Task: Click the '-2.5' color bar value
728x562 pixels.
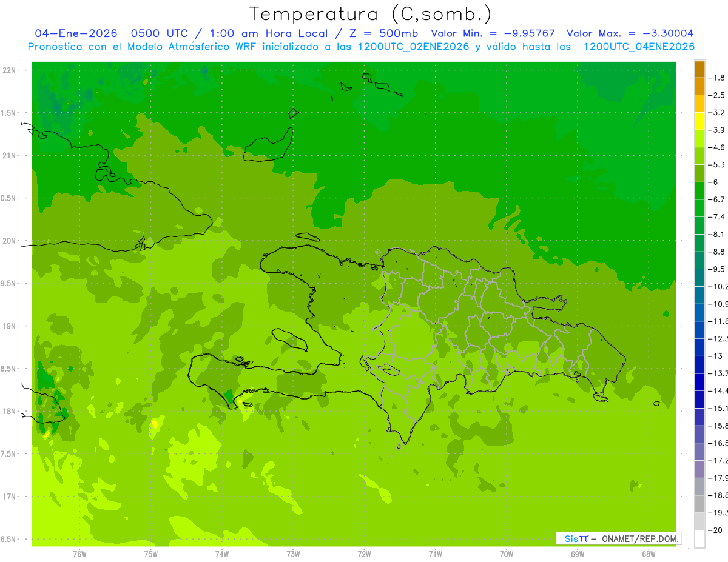Action: (717, 95)
